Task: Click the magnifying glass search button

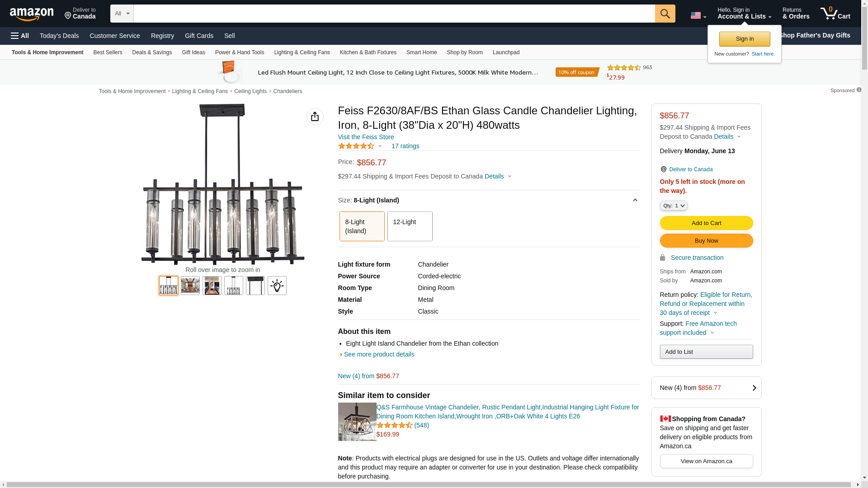Action: pos(665,14)
